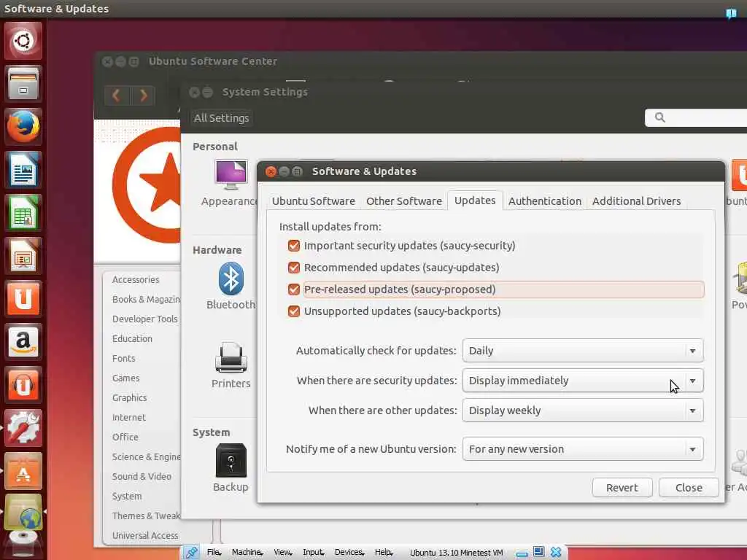747x560 pixels.
Task: Select Books & Magazines category in Software Center
Action: point(146,300)
